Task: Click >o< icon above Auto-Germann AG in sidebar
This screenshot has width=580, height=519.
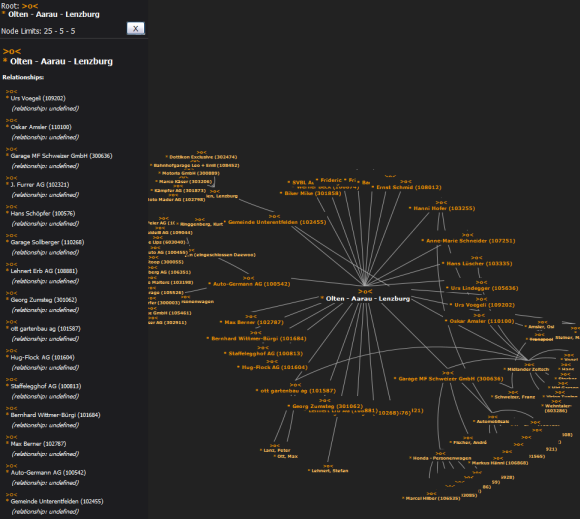Action: pyautogui.click(x=11, y=466)
